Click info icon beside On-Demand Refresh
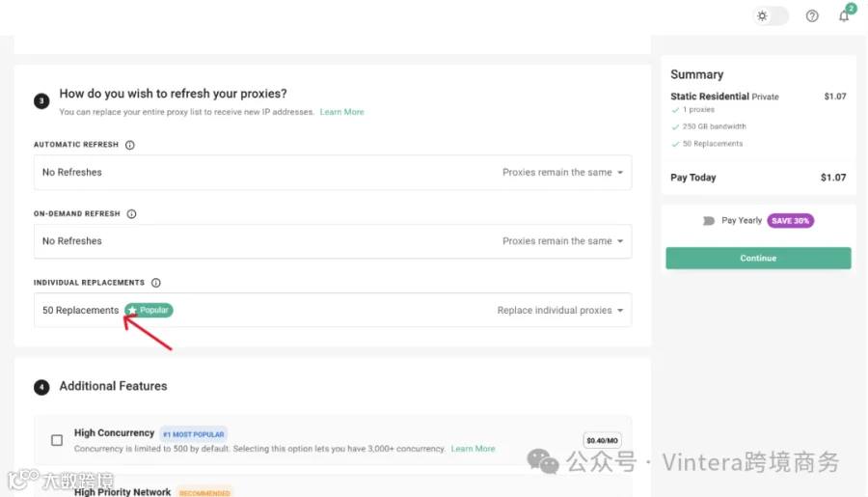The height and width of the screenshot is (497, 868). click(131, 214)
